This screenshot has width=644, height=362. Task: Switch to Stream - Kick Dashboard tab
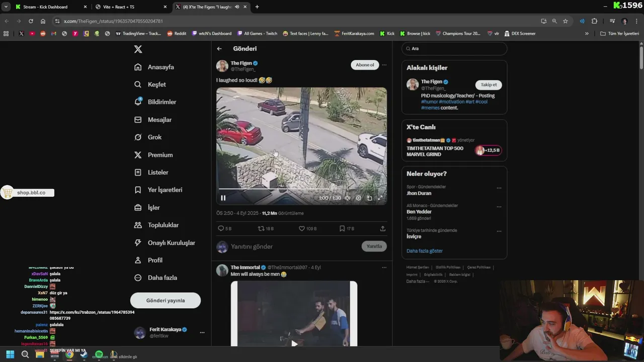click(50, 7)
